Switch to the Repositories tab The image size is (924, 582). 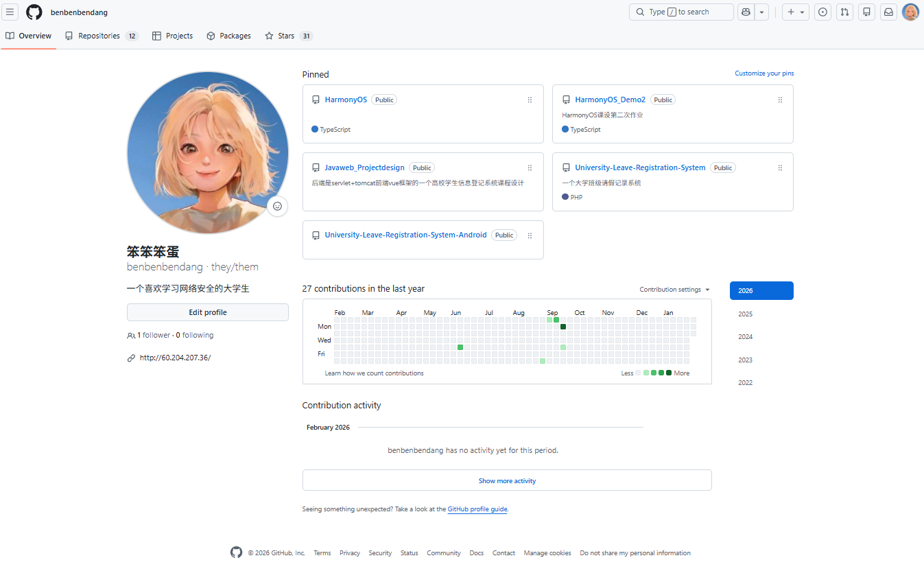coord(101,36)
